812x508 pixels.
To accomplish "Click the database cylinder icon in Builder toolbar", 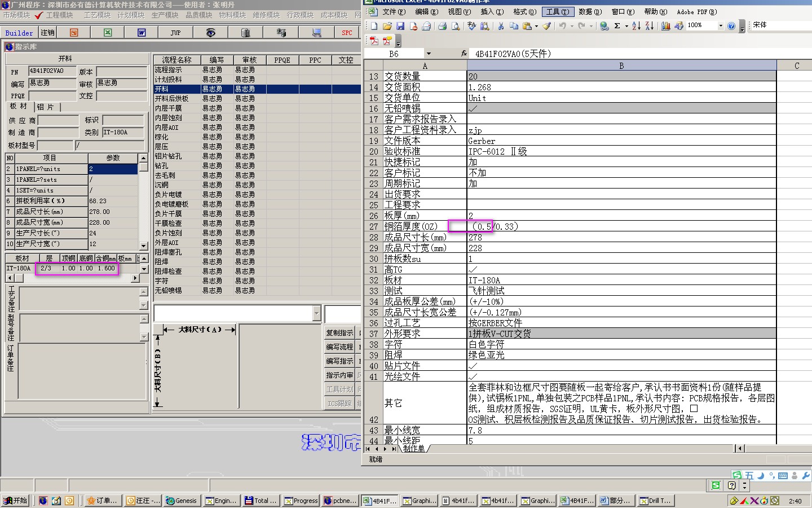I will 245,33.
